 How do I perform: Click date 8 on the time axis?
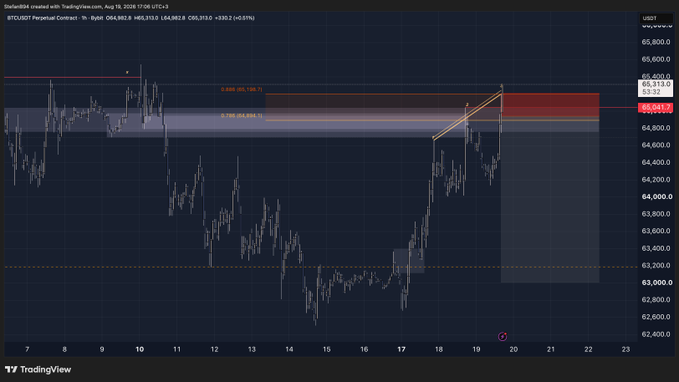(x=65, y=349)
